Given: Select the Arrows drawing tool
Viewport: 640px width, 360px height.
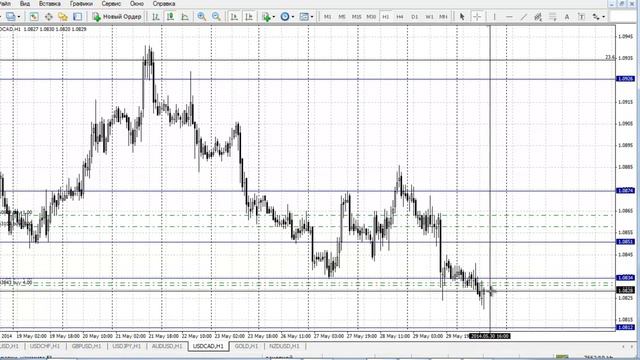Looking at the screenshot, I should point(596,17).
